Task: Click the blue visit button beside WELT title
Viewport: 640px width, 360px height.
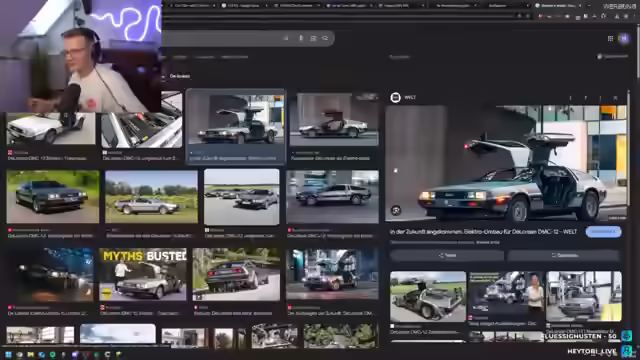Action: click(x=603, y=231)
